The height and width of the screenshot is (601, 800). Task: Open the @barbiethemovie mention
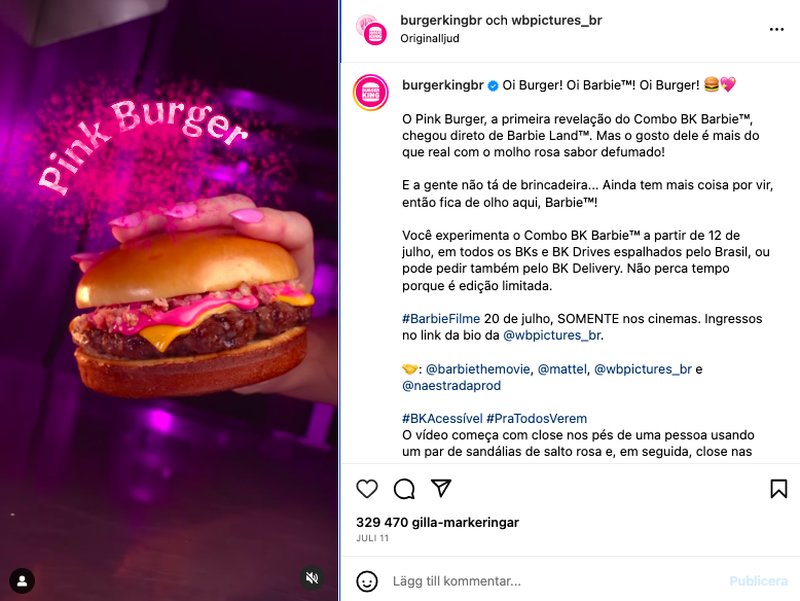click(x=478, y=369)
